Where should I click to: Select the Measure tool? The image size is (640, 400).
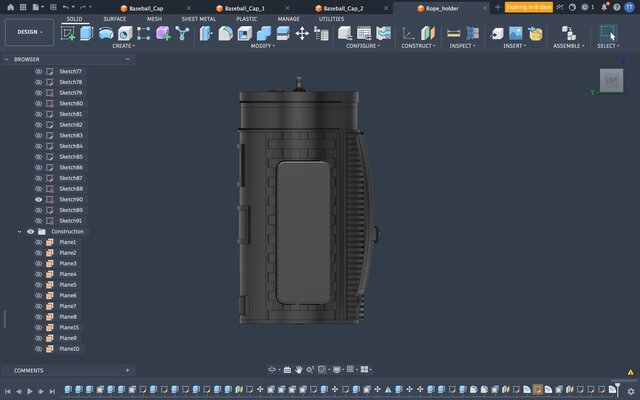[x=453, y=33]
